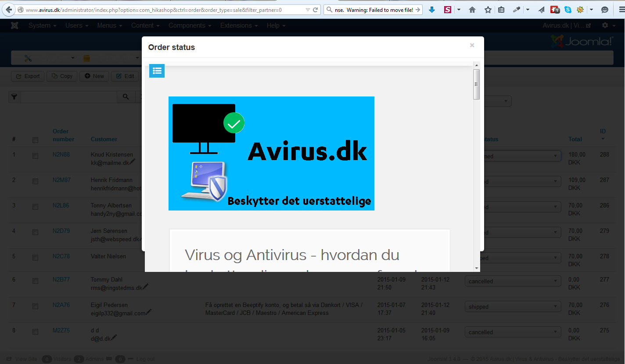Open the System menu
This screenshot has width=625, height=364.
tap(43, 25)
